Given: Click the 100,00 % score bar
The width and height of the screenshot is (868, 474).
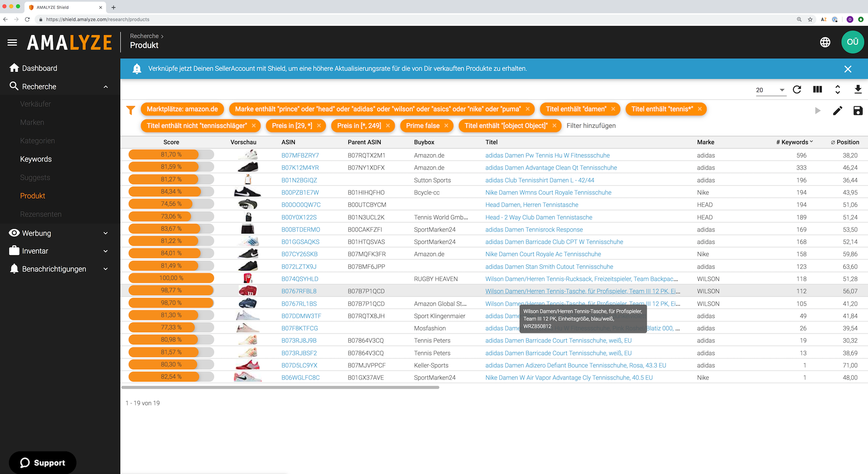Looking at the screenshot, I should click(x=171, y=278).
